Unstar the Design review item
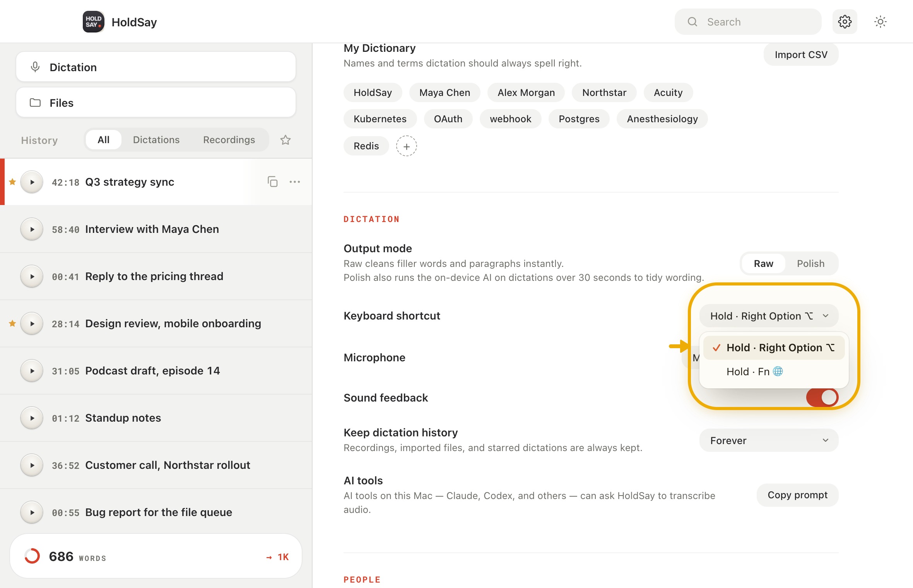 point(12,323)
